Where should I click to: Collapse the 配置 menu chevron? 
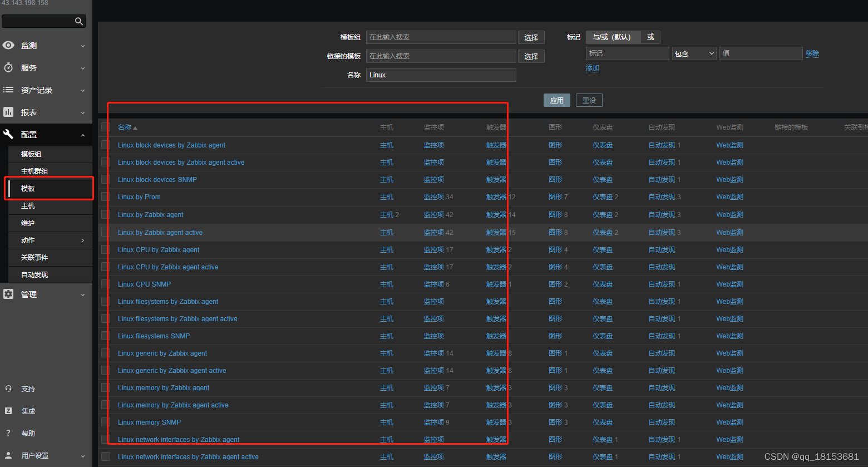click(83, 135)
